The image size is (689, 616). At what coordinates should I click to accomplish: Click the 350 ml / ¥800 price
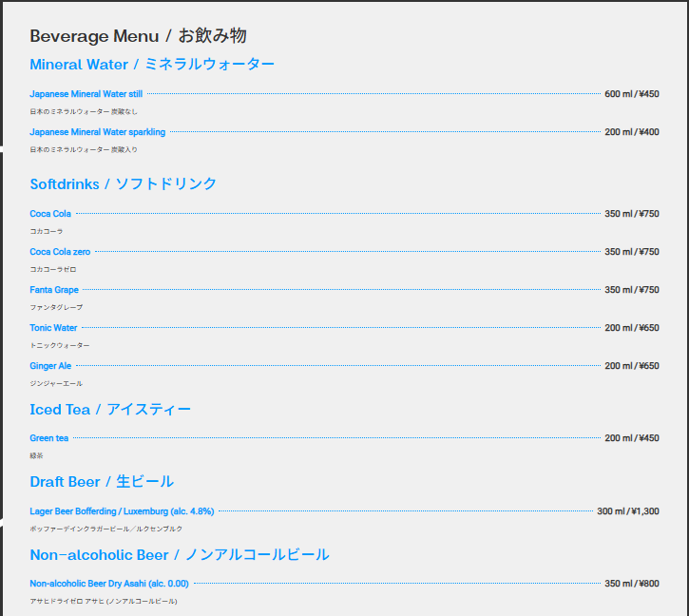pos(632,584)
